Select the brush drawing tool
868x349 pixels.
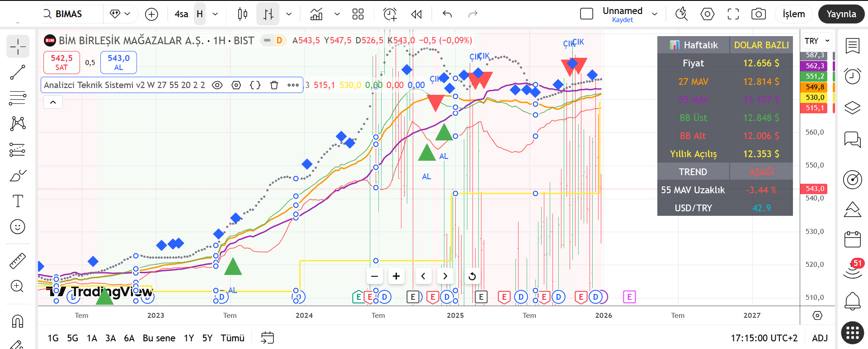[18, 176]
